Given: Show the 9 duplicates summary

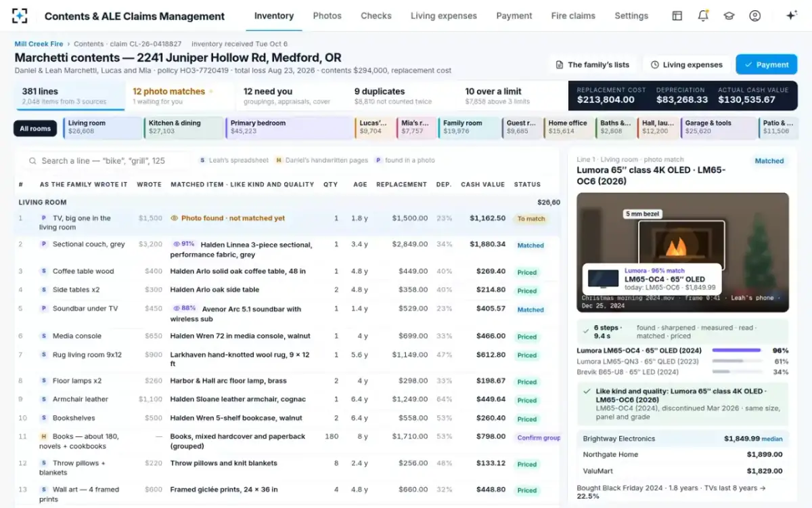Looking at the screenshot, I should coord(402,96).
